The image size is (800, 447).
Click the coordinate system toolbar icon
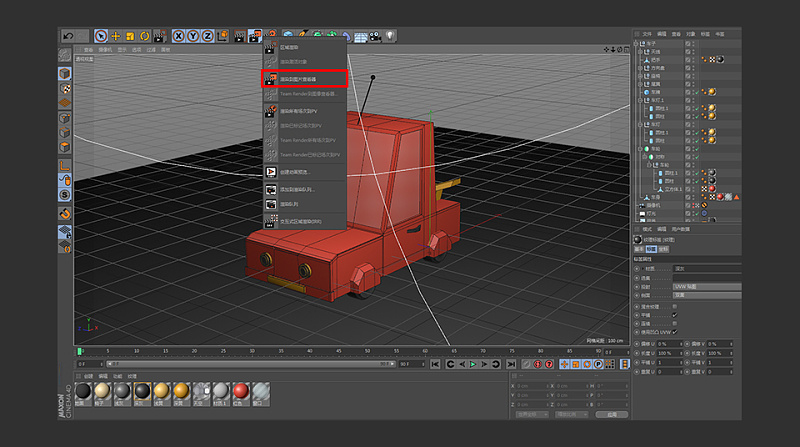click(222, 36)
